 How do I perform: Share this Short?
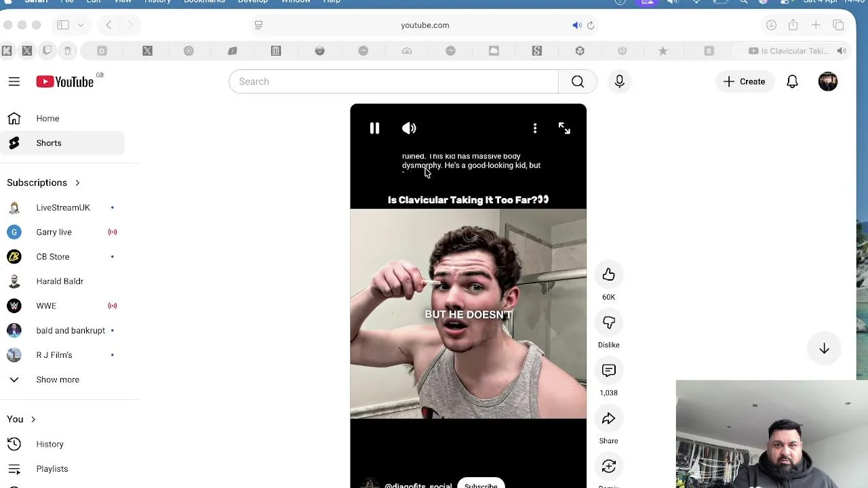pyautogui.click(x=608, y=419)
